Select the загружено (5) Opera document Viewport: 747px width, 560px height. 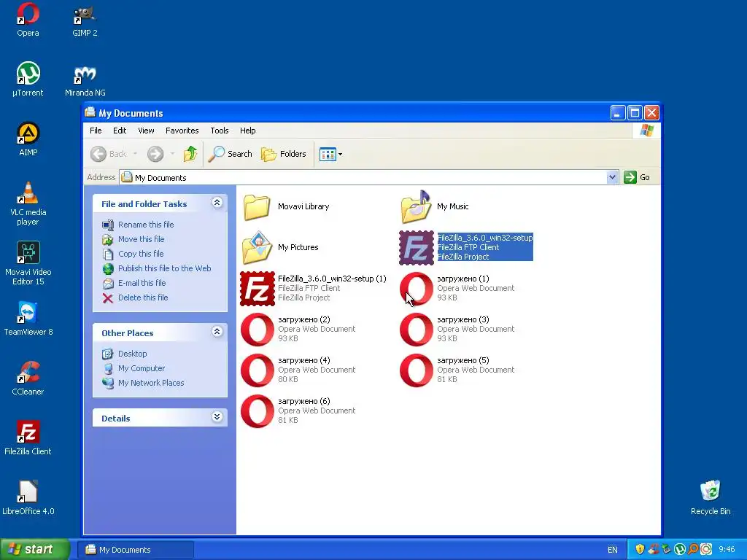point(457,370)
